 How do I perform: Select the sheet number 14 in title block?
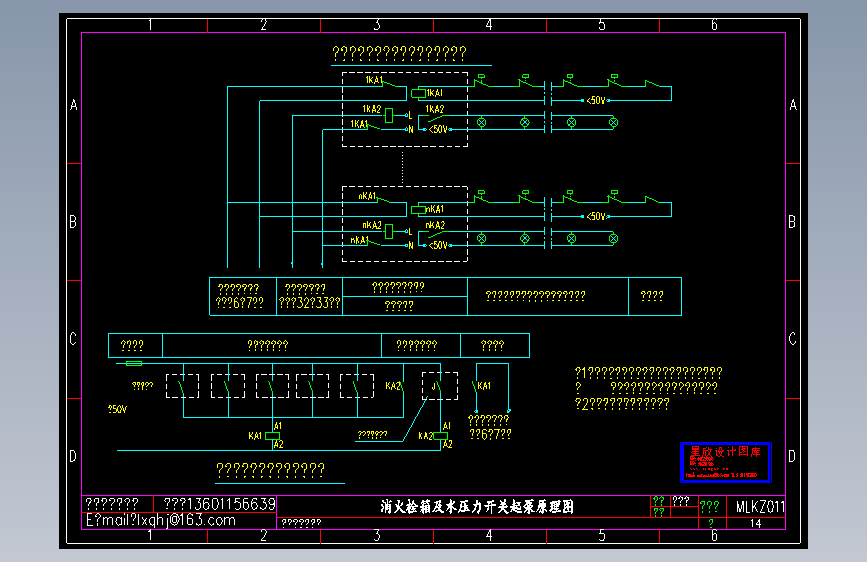click(755, 523)
